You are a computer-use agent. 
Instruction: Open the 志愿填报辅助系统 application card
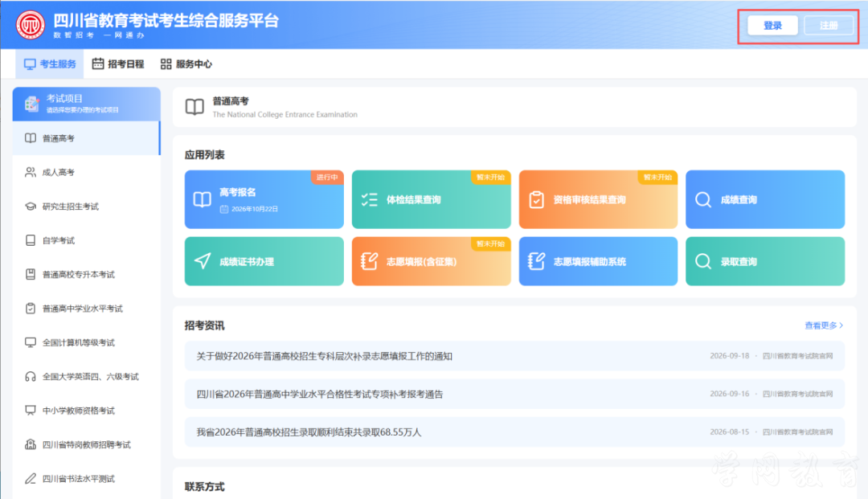(x=599, y=261)
